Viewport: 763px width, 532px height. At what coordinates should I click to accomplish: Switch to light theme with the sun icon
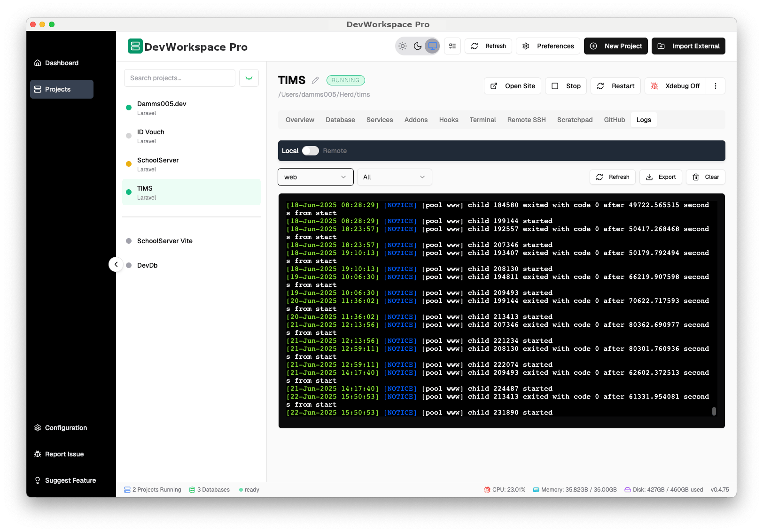click(402, 46)
